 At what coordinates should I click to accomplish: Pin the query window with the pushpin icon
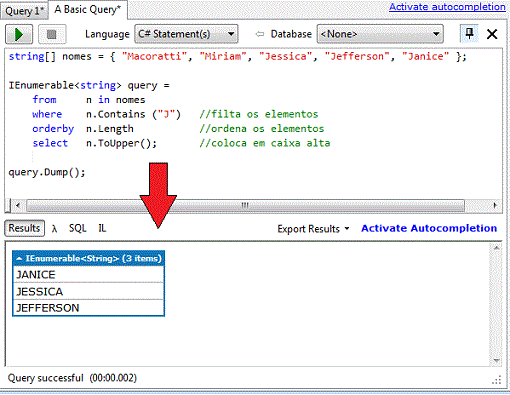tap(469, 34)
